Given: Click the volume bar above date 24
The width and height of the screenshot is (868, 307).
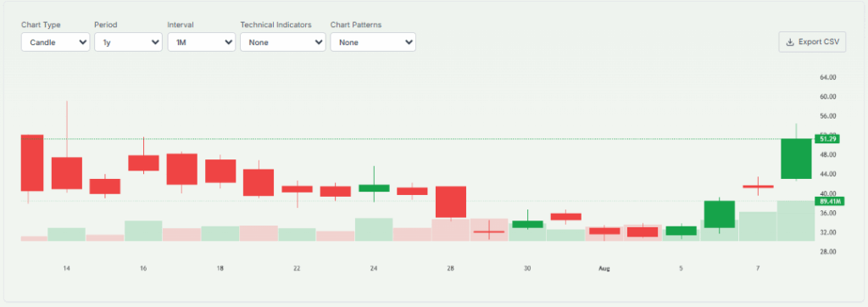Looking at the screenshot, I should click(x=374, y=230).
